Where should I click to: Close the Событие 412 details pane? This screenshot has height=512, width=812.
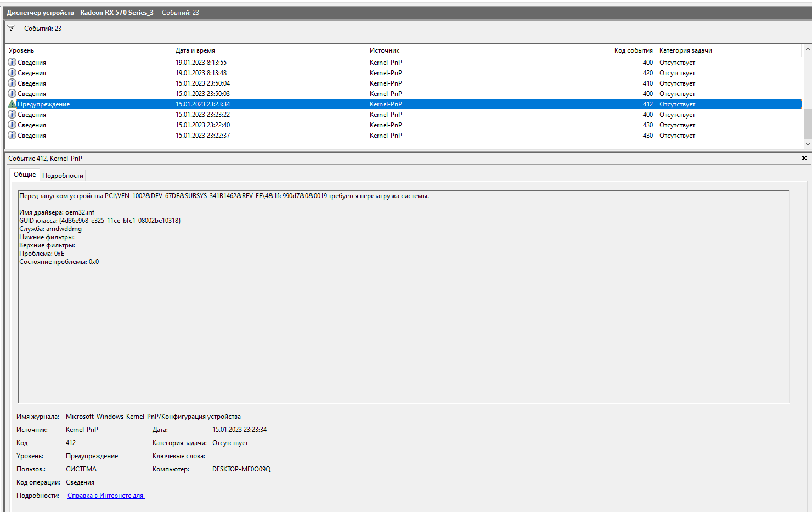804,158
